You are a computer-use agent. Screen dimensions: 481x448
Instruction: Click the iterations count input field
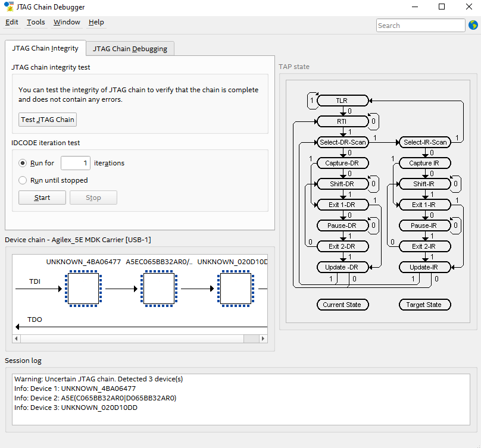76,163
